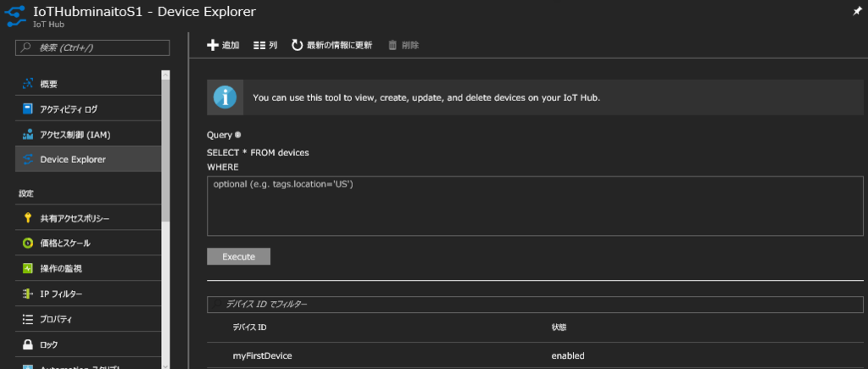Image resolution: width=868 pixels, height=369 pixels.
Task: Open 概要 in the sidebar
Action: coord(88,84)
